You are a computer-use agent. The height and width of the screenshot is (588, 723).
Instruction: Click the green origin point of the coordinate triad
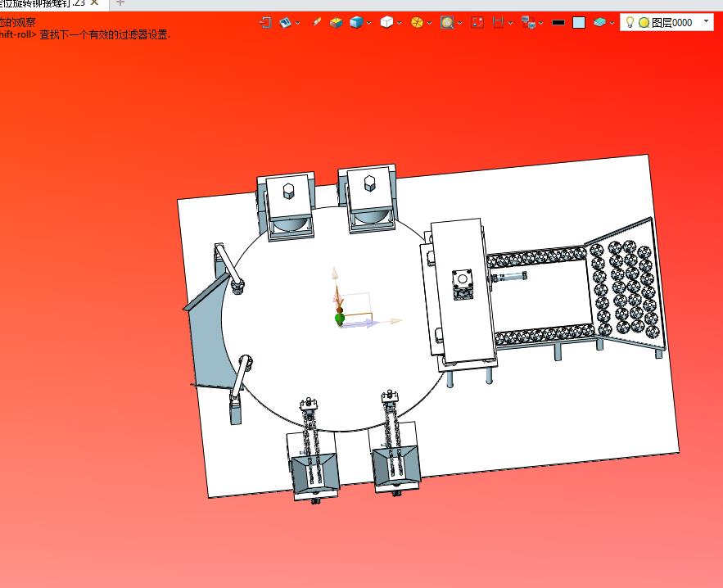coord(340,319)
